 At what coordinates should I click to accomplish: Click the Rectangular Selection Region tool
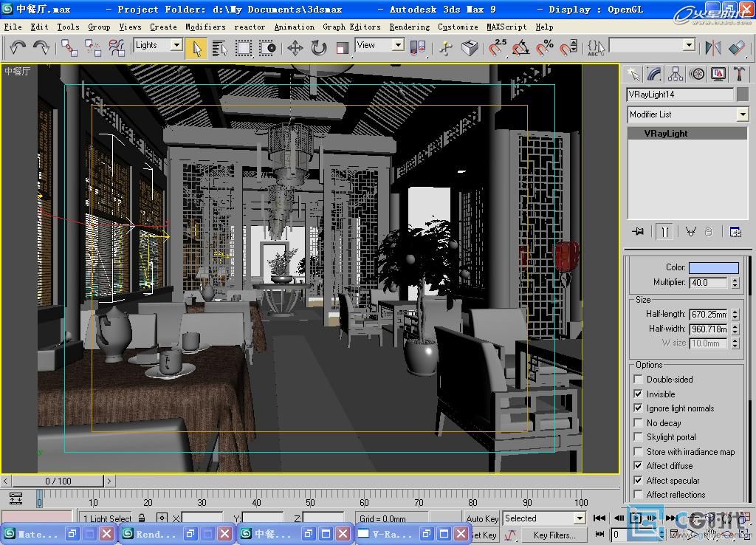tap(244, 48)
